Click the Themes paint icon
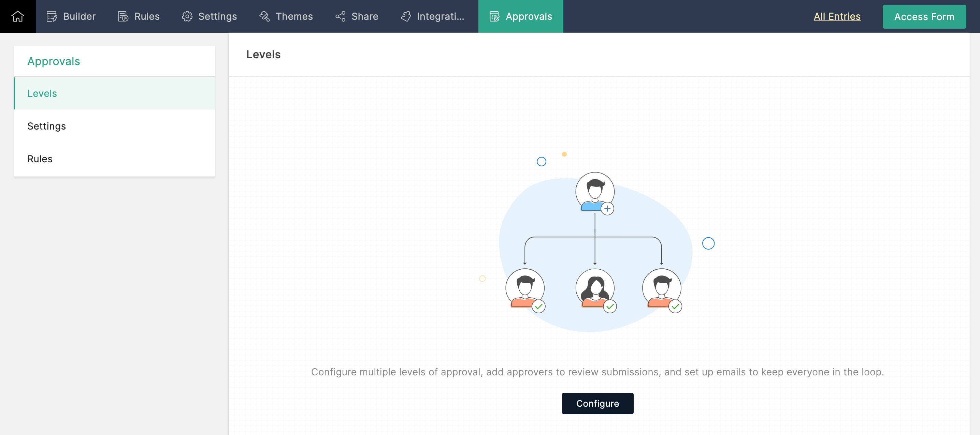980x435 pixels. 264,16
